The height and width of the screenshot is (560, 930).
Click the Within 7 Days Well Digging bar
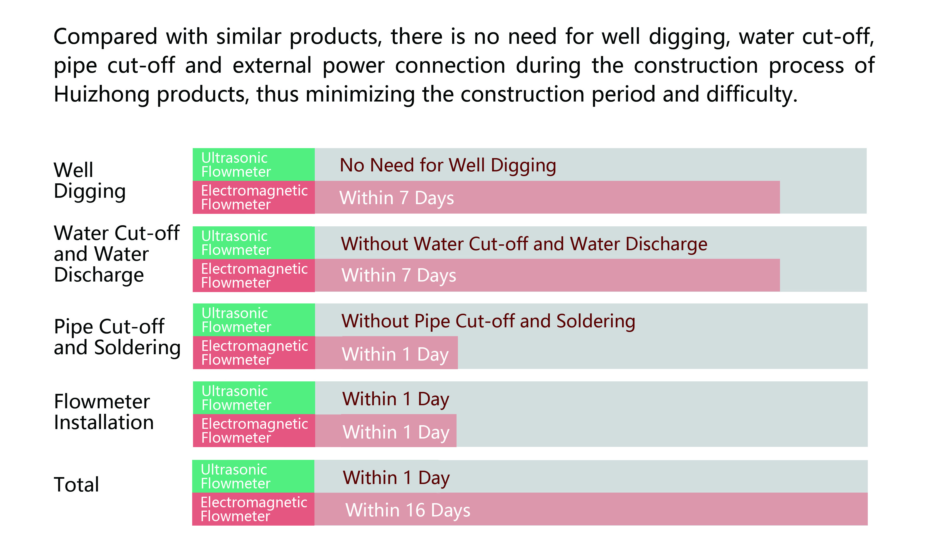(547, 197)
